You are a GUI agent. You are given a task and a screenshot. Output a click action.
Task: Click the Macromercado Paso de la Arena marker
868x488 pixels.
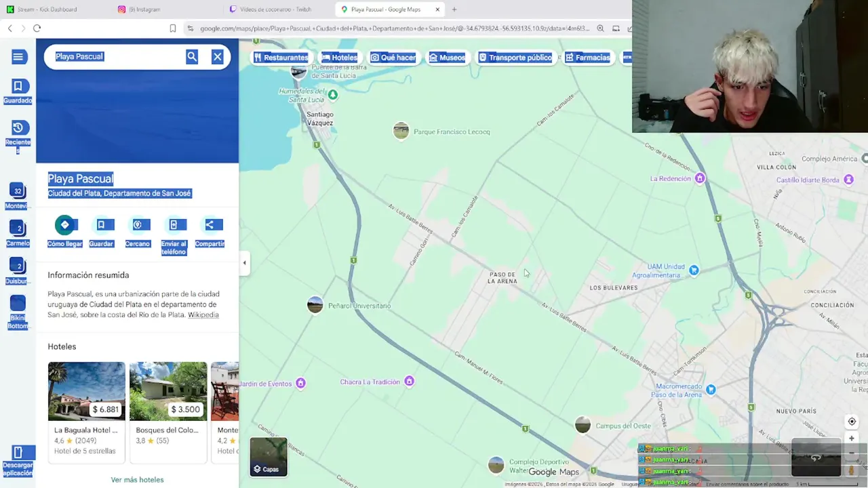coord(711,390)
